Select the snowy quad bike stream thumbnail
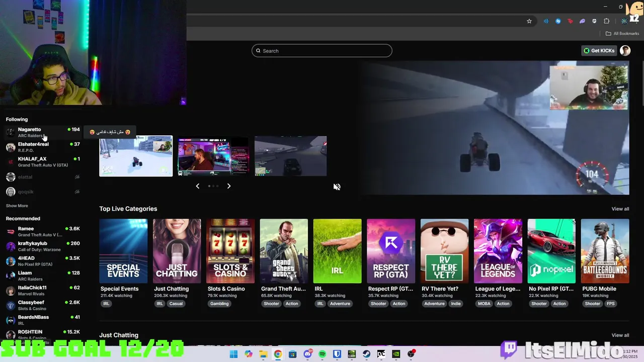 136,156
